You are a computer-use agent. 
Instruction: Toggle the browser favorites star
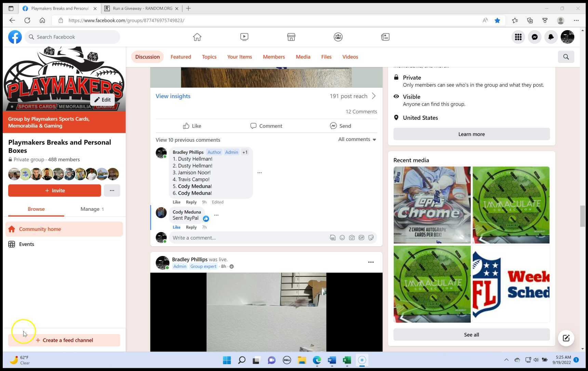(497, 21)
